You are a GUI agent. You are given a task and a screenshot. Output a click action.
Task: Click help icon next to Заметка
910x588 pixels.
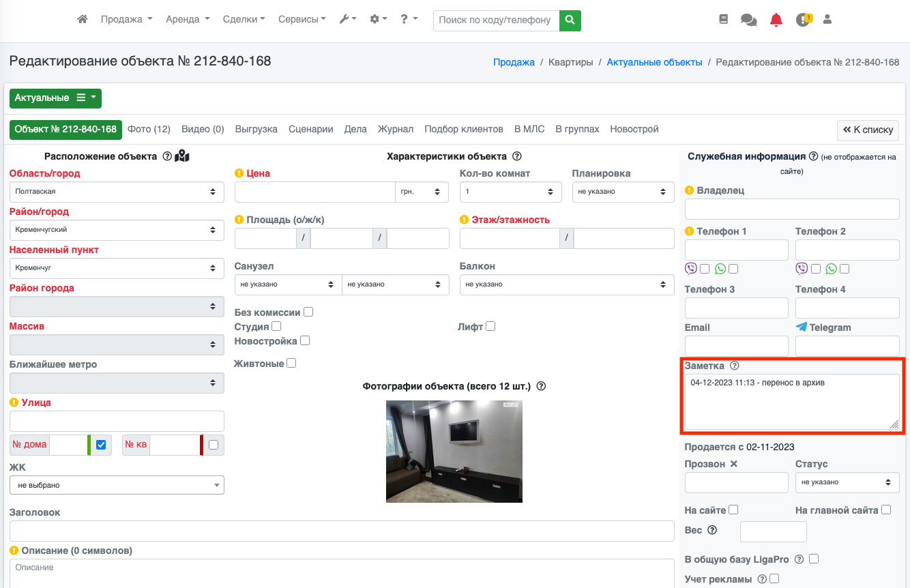pos(735,366)
